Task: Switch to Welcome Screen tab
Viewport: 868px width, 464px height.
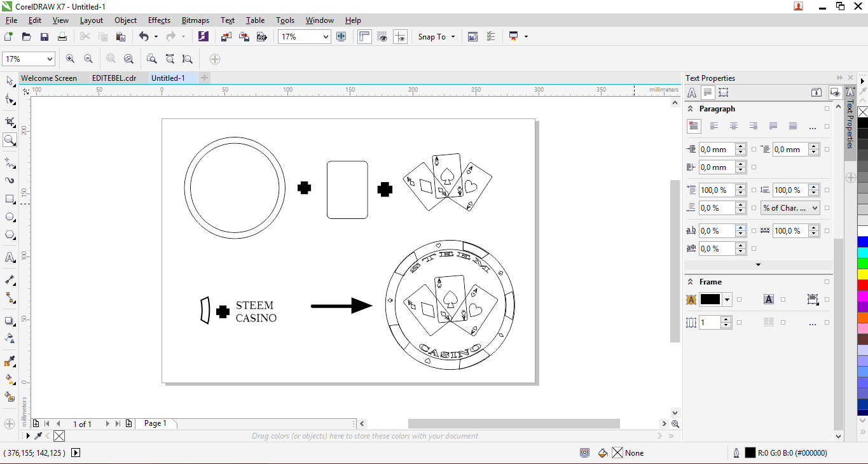Action: click(x=49, y=78)
